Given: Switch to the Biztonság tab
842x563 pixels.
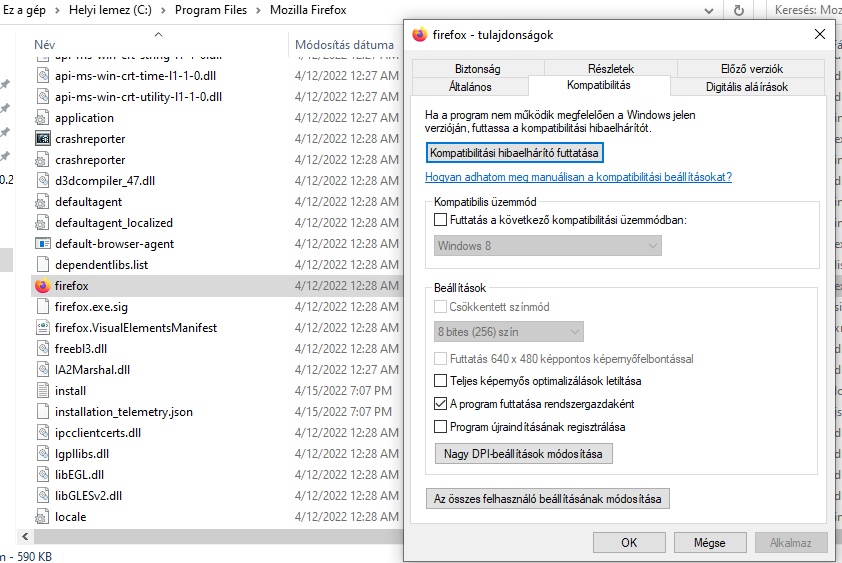Looking at the screenshot, I should pyautogui.click(x=478, y=69).
